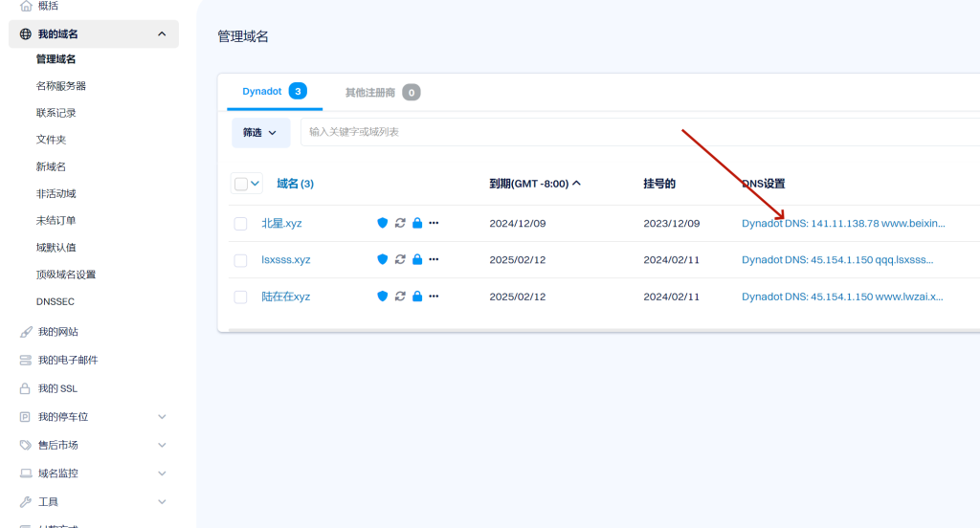Viewport: 980px width, 528px height.
Task: Open 未结订单 in sidebar
Action: (x=56, y=221)
